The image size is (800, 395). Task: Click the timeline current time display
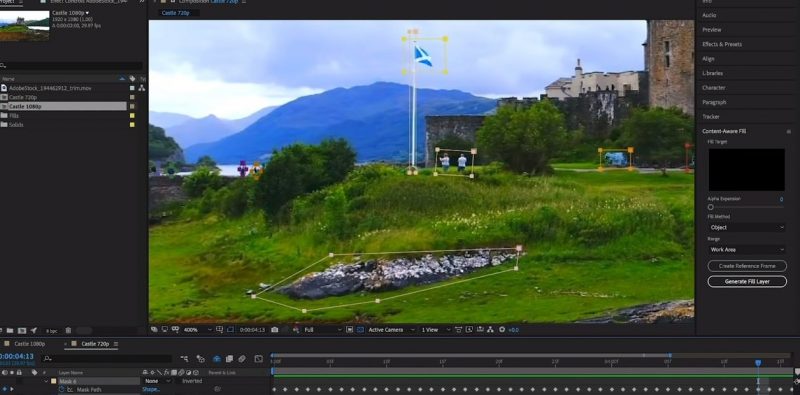click(17, 356)
